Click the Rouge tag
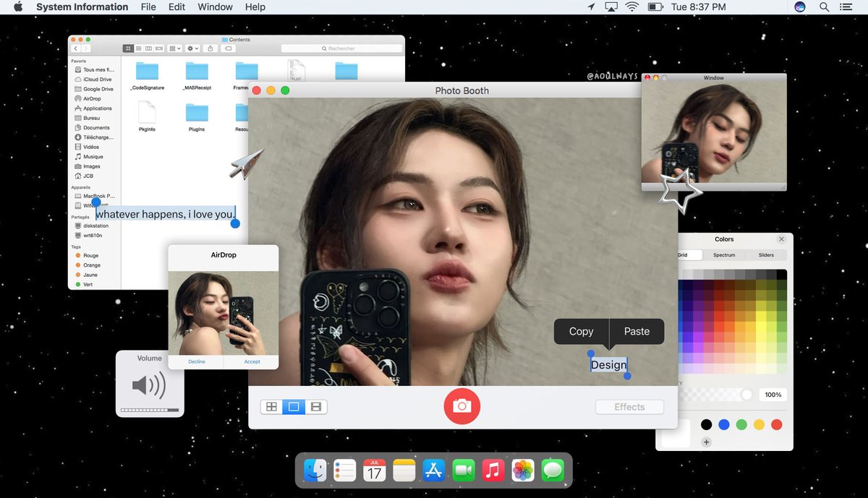868x498 pixels. tap(87, 255)
